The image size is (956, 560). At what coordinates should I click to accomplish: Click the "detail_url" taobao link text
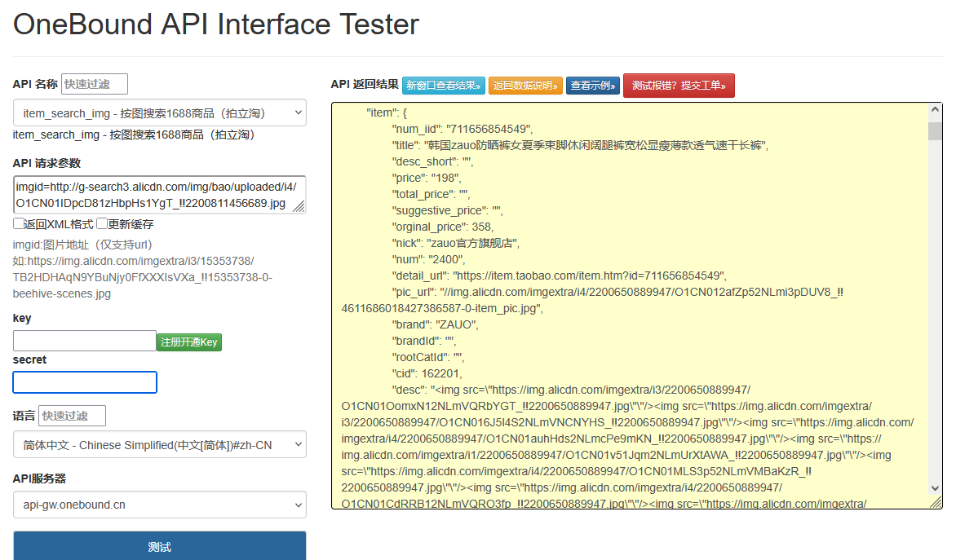[x=559, y=276]
